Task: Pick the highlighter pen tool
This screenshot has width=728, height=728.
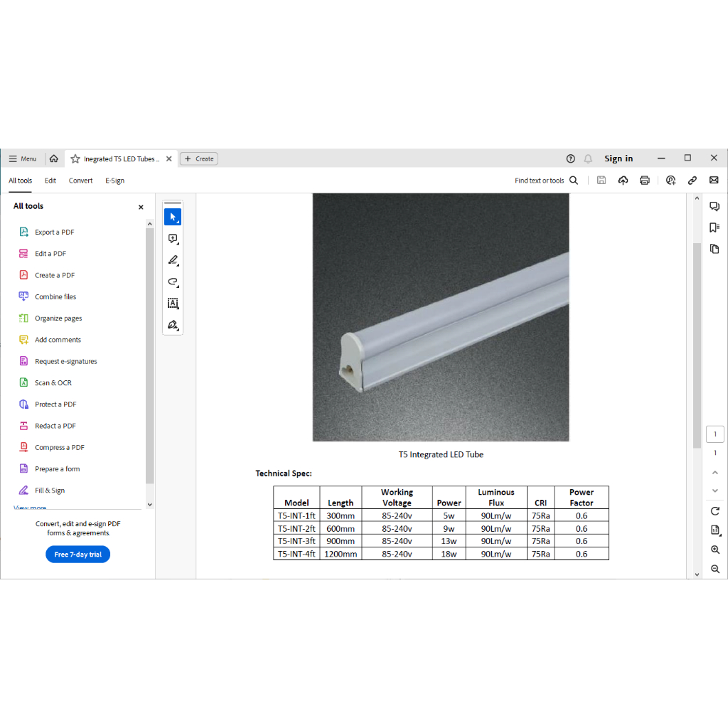Action: [173, 260]
